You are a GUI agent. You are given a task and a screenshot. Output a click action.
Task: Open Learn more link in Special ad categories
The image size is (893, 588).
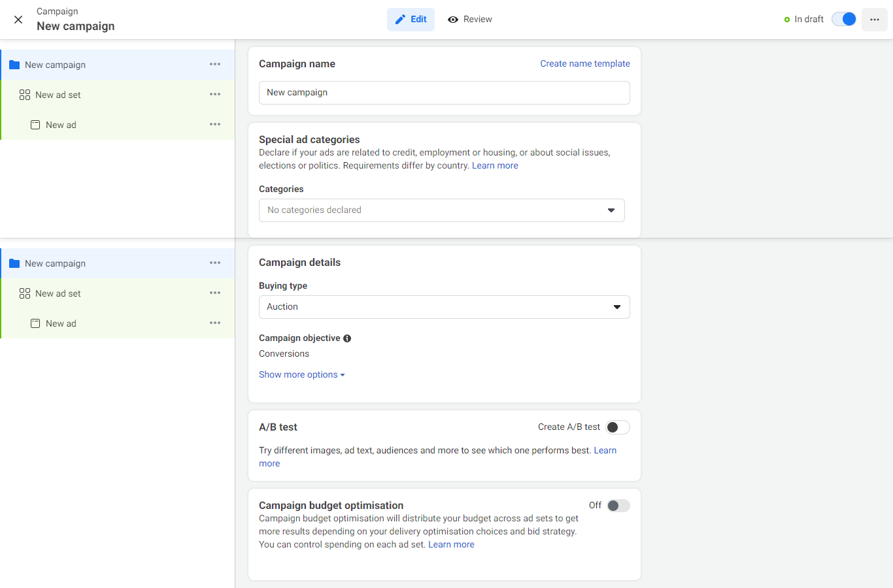click(x=495, y=166)
